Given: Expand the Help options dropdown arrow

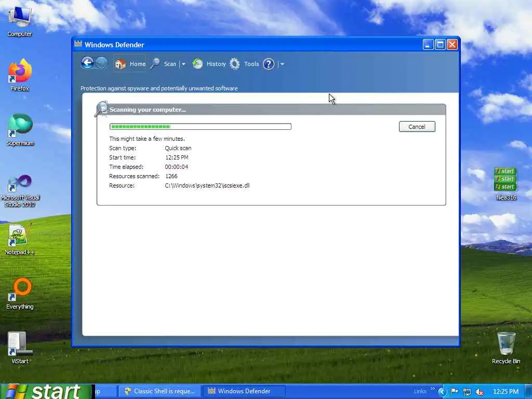Looking at the screenshot, I should click(x=282, y=64).
